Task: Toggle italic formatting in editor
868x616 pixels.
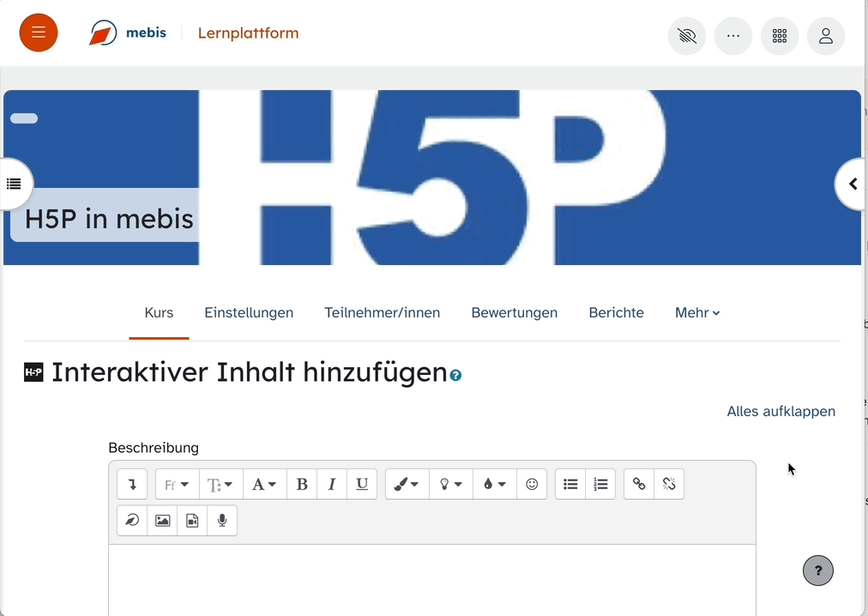Action: click(x=332, y=484)
